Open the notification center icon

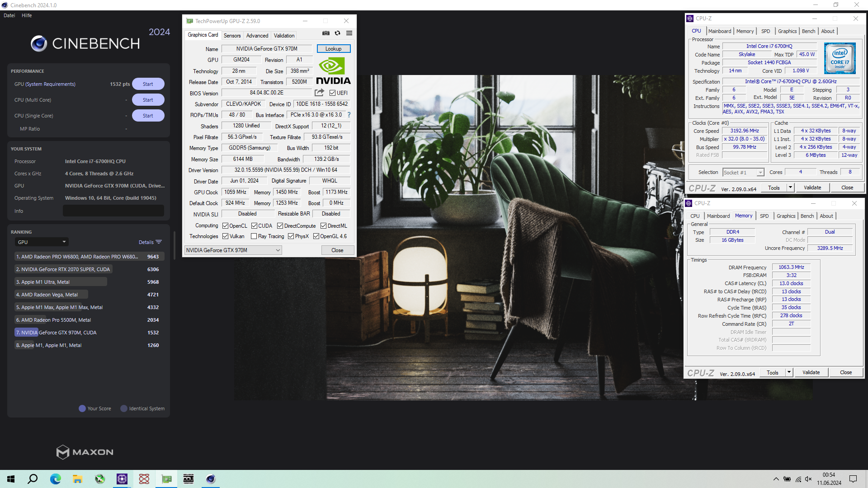tap(853, 479)
